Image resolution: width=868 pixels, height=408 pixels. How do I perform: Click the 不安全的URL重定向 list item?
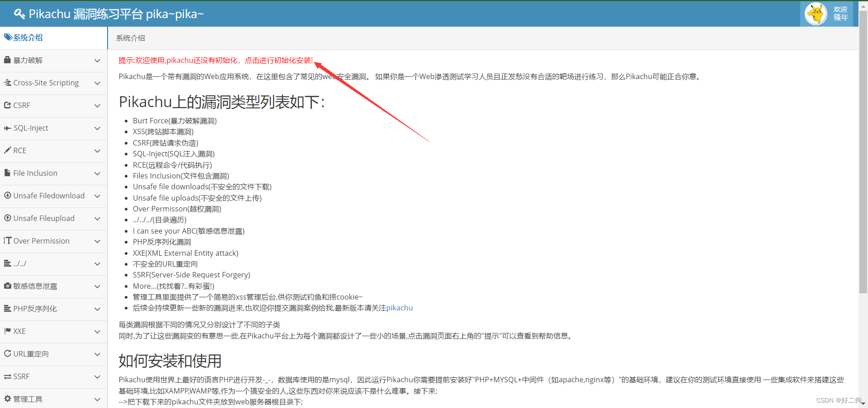(165, 264)
